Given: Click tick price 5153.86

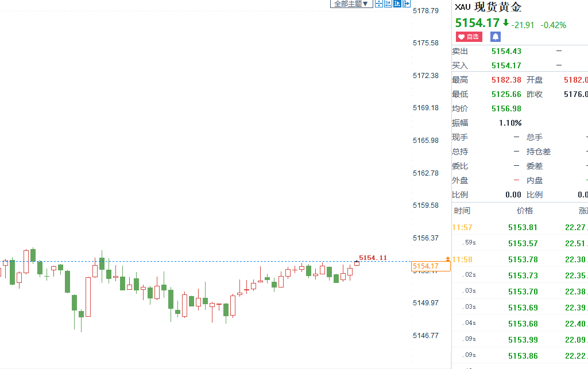Looking at the screenshot, I should (523, 356).
